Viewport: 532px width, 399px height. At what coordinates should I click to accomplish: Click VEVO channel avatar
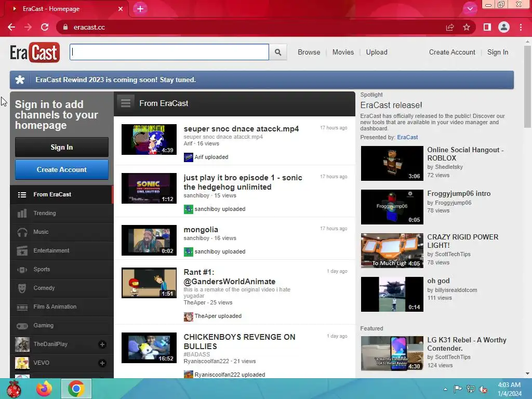pyautogui.click(x=22, y=363)
